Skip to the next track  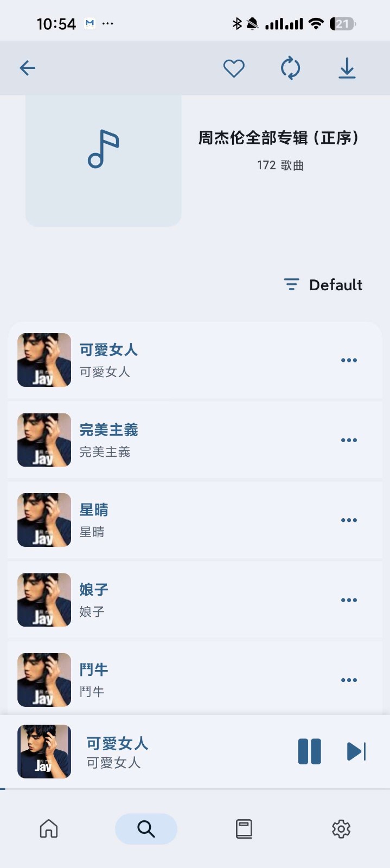click(356, 752)
